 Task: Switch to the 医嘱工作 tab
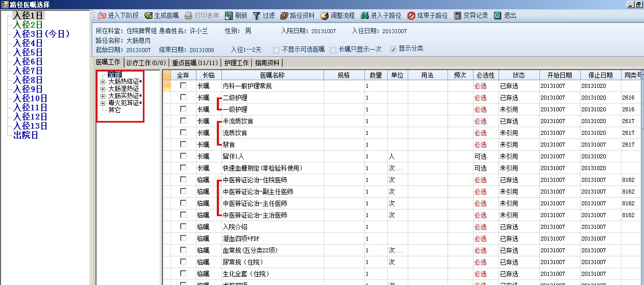(108, 62)
